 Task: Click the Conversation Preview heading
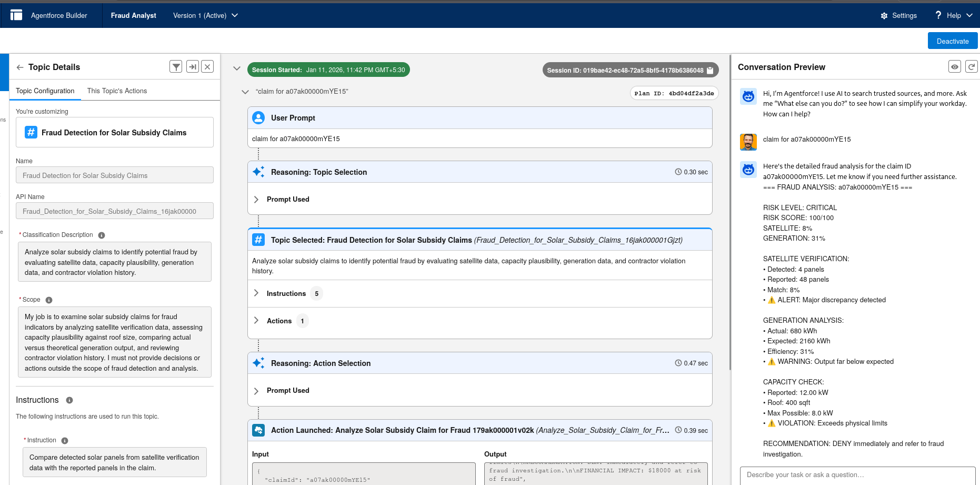tap(782, 67)
